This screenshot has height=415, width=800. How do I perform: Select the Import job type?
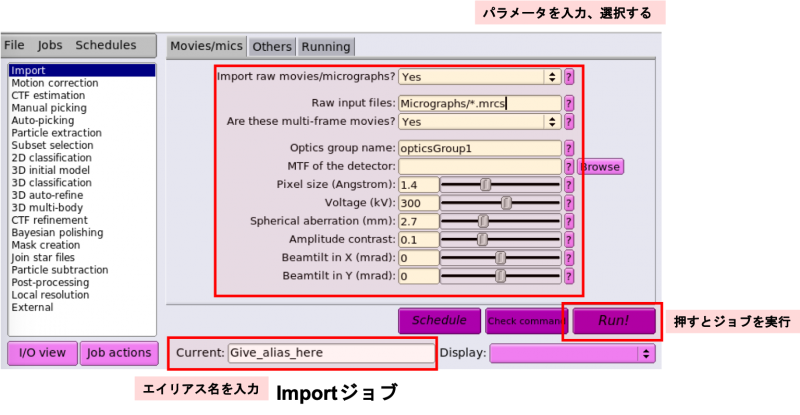coord(82,70)
